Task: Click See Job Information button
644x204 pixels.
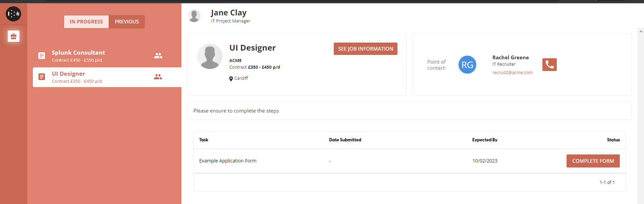Action: click(365, 49)
